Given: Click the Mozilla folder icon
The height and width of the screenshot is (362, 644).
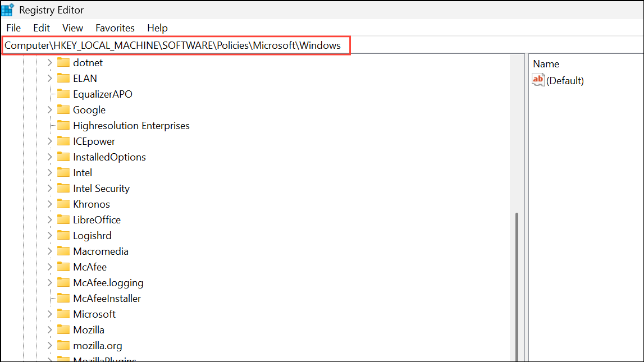Looking at the screenshot, I should (x=63, y=329).
